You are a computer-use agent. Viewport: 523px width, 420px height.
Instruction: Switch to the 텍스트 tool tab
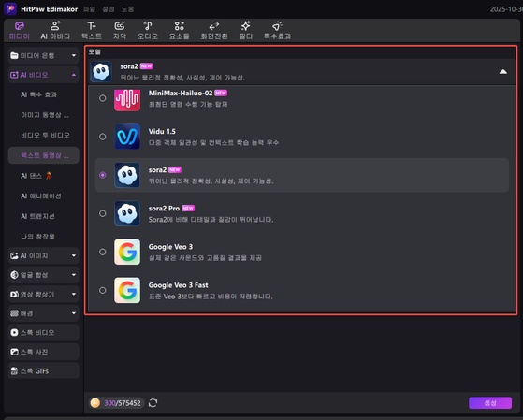[x=92, y=30]
